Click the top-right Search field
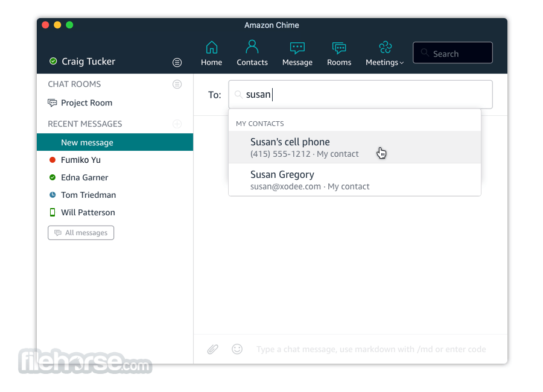543x392 pixels. click(x=453, y=52)
